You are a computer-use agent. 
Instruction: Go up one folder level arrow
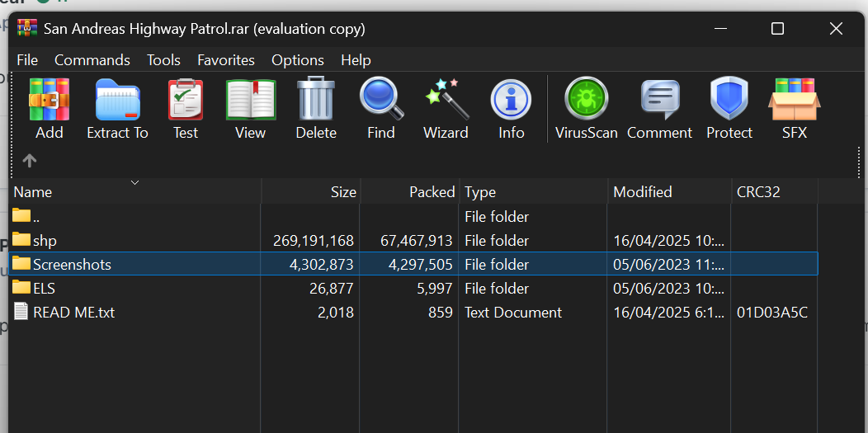coord(30,161)
